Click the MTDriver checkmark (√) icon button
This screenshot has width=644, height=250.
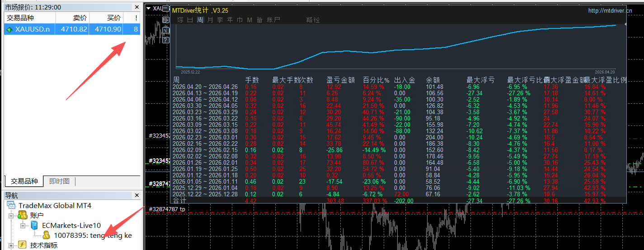[x=166, y=30]
